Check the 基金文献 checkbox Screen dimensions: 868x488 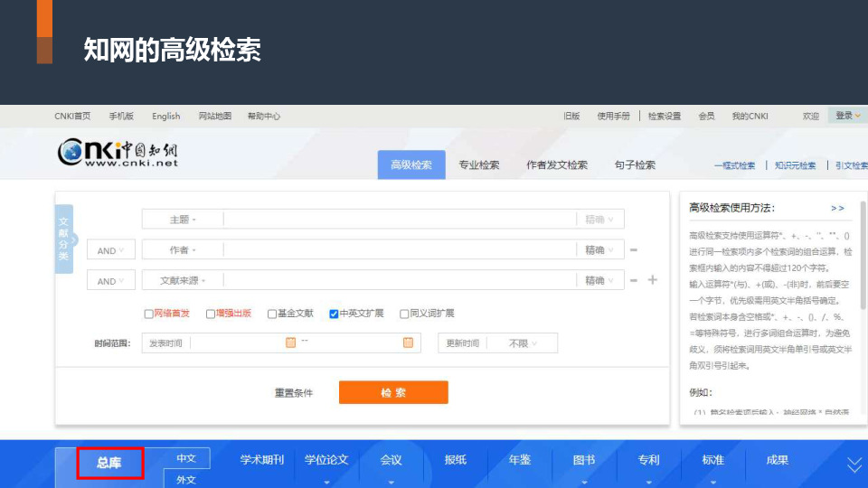272,314
